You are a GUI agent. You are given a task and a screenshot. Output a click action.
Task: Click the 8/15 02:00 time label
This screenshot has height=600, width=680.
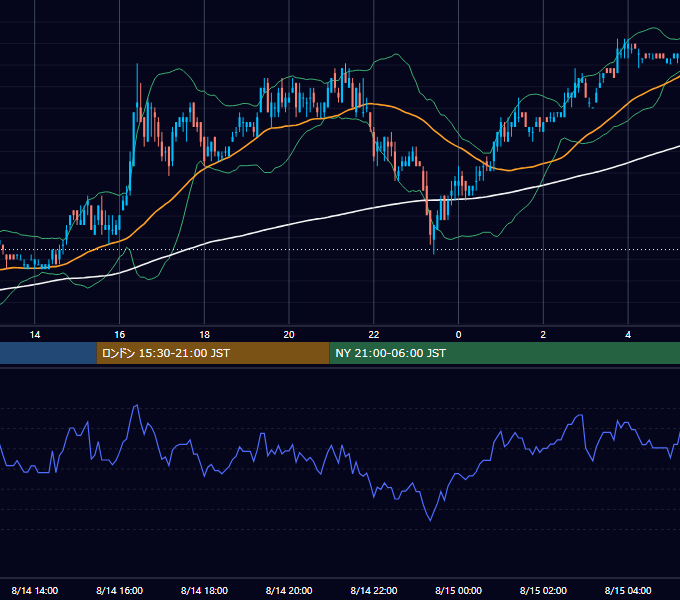tap(543, 590)
